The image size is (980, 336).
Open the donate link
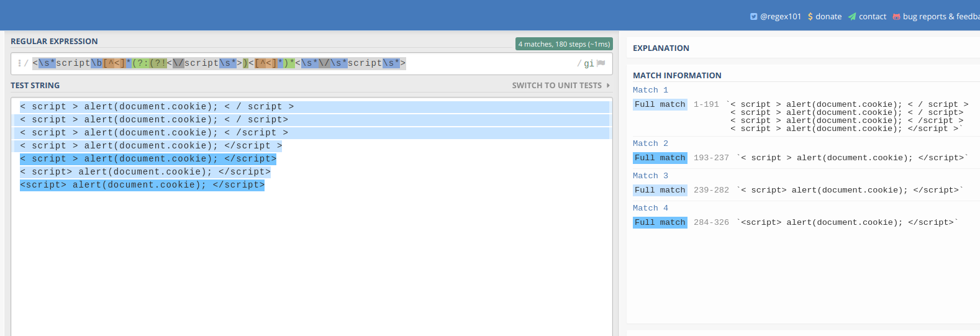point(828,17)
